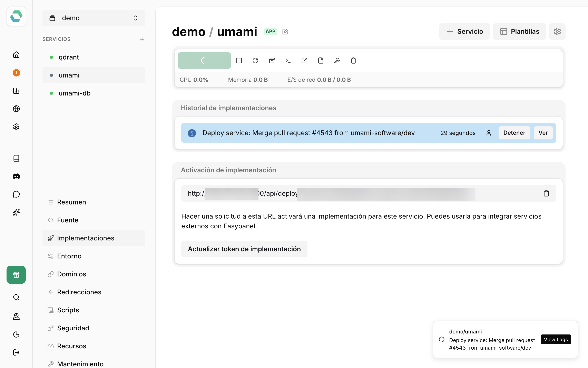Open the chat bubble feedback icon
This screenshot has height=368, width=588.
(16, 194)
